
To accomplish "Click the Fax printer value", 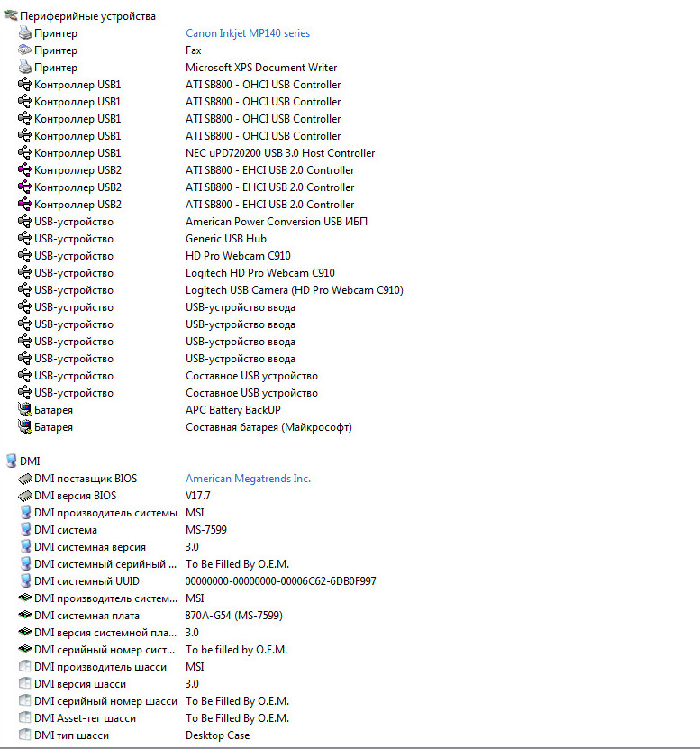I will (x=194, y=50).
